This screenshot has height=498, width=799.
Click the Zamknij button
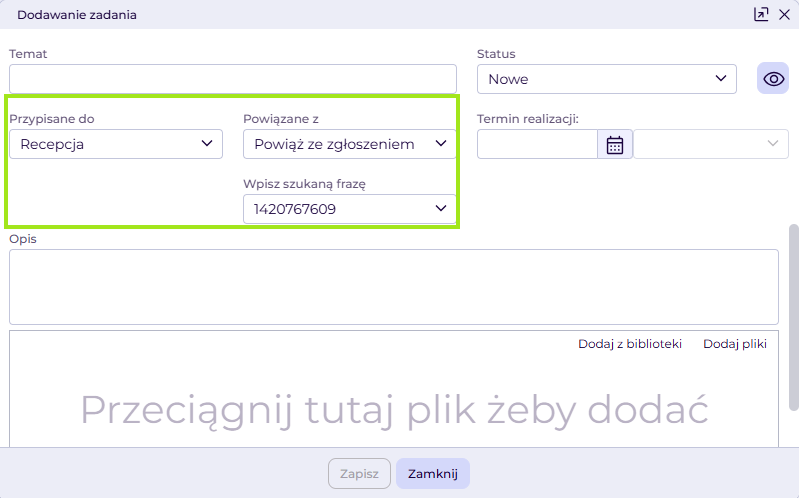433,474
